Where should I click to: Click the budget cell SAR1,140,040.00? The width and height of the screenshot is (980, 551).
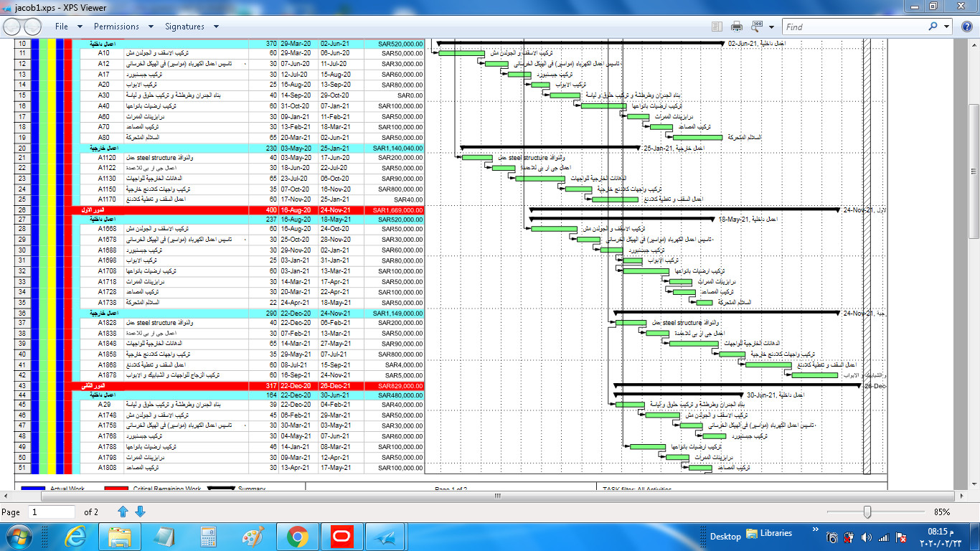[395, 148]
